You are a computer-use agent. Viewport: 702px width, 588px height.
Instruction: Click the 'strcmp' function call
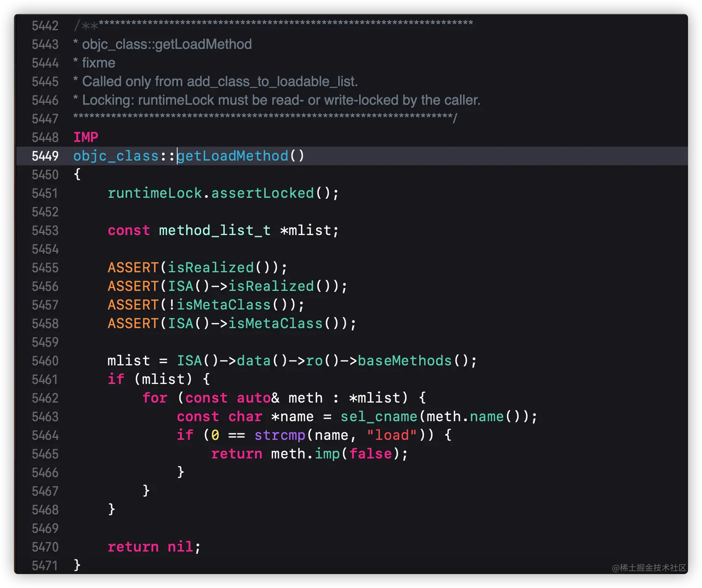tap(280, 435)
